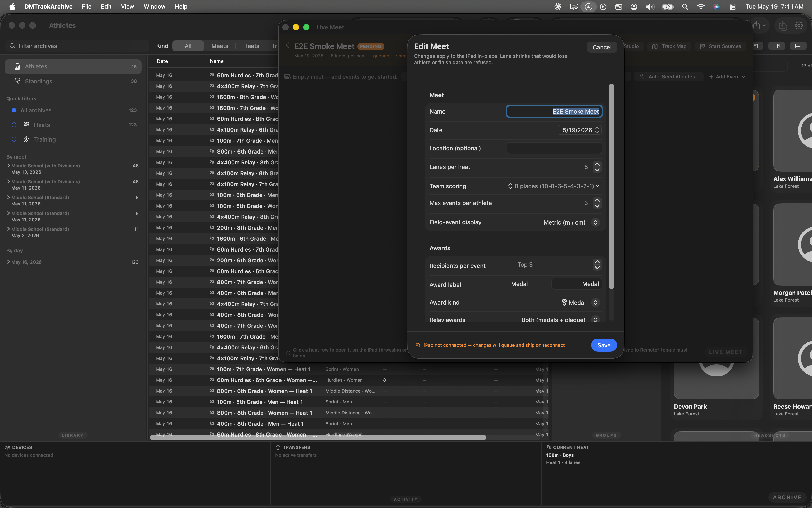Open the Add Event dropdown

click(727, 77)
